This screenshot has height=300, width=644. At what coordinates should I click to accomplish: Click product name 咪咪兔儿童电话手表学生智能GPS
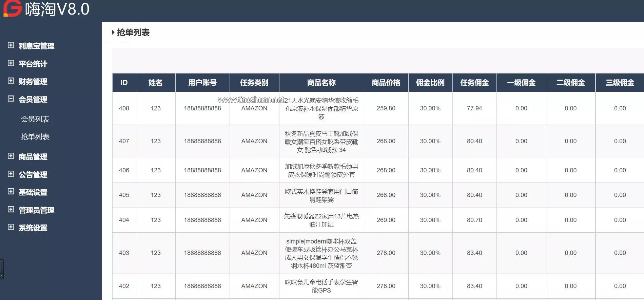click(x=321, y=286)
